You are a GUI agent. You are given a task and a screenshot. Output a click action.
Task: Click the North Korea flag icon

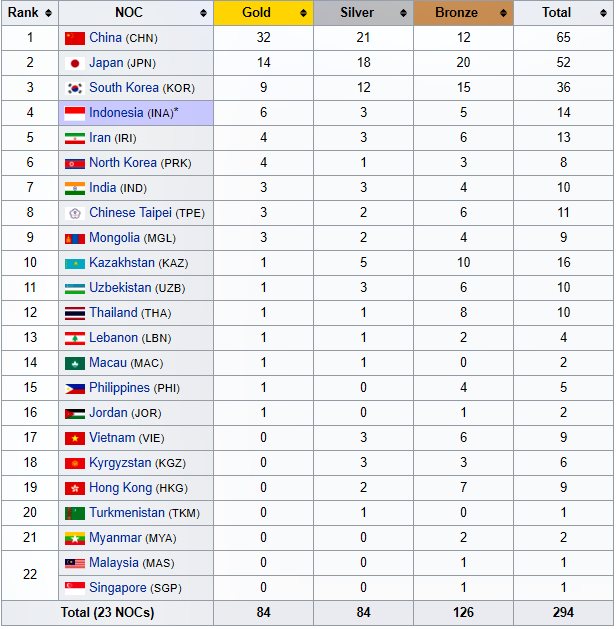coord(75,164)
